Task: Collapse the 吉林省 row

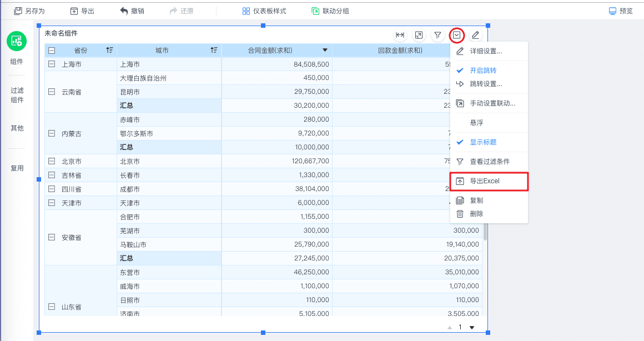Action: tap(52, 175)
